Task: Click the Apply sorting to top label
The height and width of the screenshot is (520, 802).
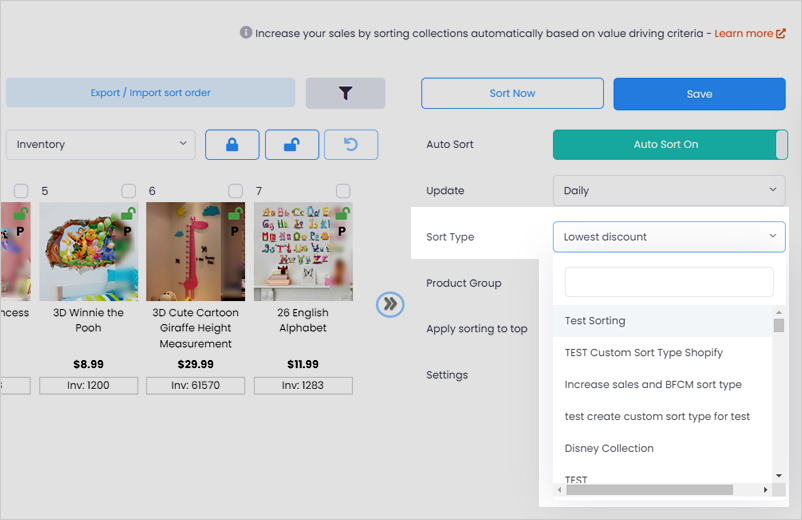Action: point(477,329)
